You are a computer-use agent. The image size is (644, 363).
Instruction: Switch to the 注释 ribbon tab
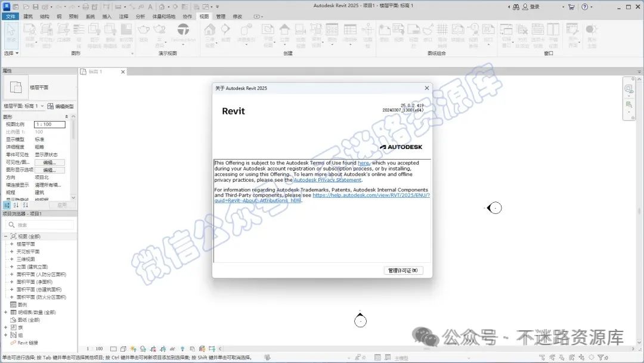(x=123, y=17)
